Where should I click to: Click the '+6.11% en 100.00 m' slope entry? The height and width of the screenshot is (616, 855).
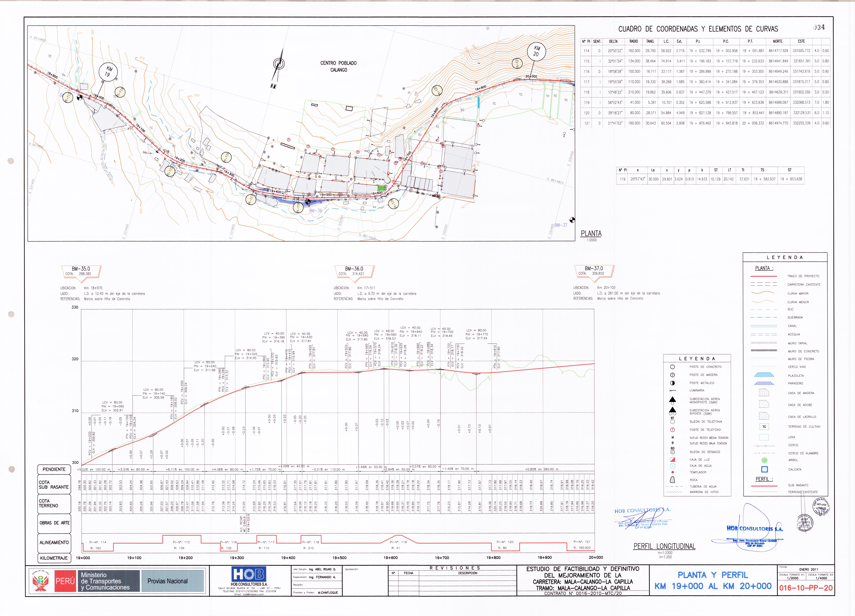coord(183,470)
